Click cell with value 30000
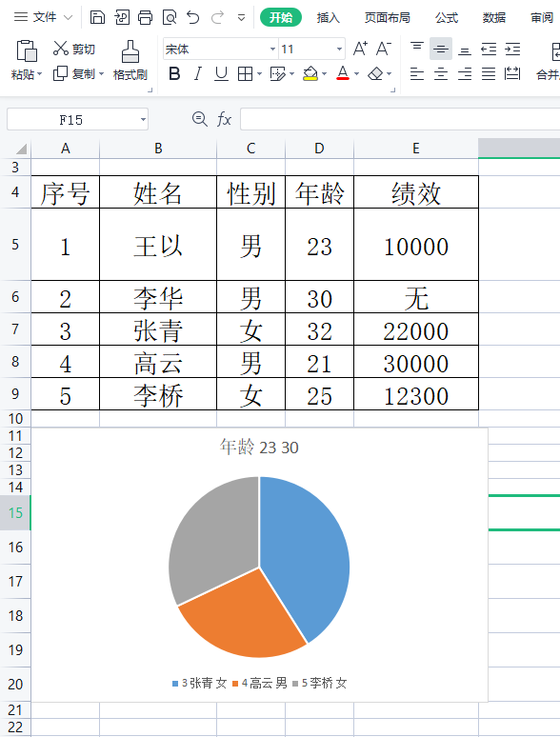Image resolution: width=560 pixels, height=737 pixels. 416,363
